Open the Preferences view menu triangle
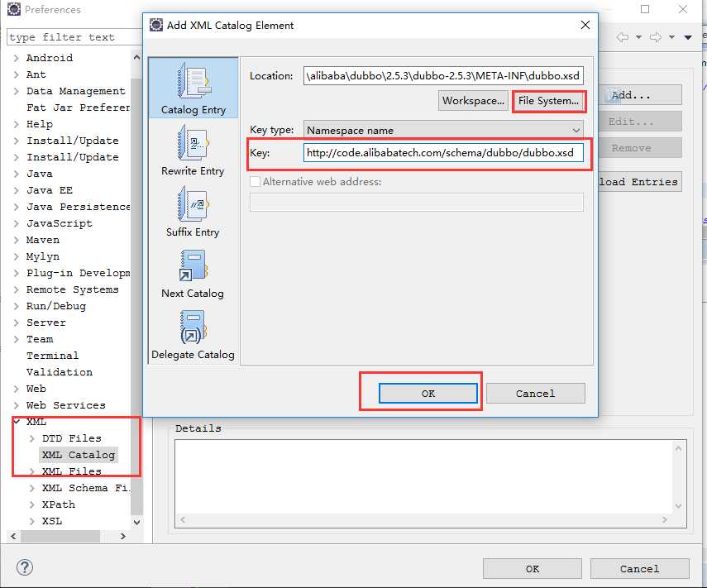Viewport: 707px width, 588px height. tap(688, 37)
